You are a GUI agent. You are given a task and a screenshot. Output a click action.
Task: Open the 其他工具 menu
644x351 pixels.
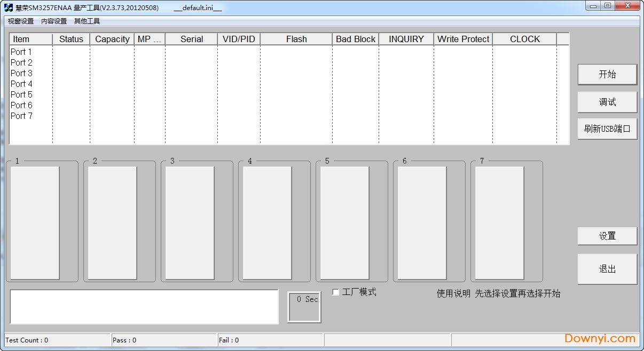coord(87,21)
